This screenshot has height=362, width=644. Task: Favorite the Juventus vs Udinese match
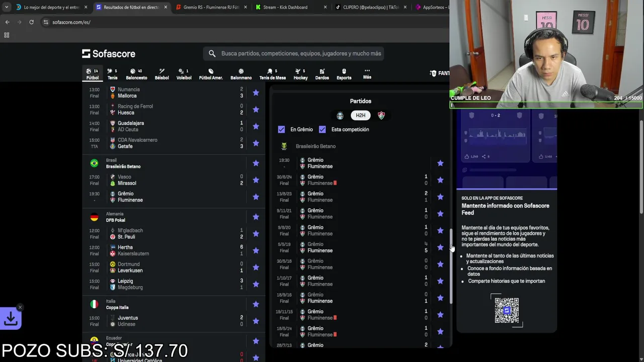pos(256,321)
